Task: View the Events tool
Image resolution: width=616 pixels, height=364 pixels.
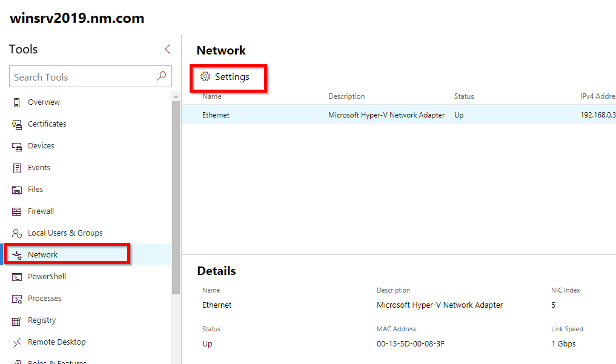Action: [x=39, y=167]
